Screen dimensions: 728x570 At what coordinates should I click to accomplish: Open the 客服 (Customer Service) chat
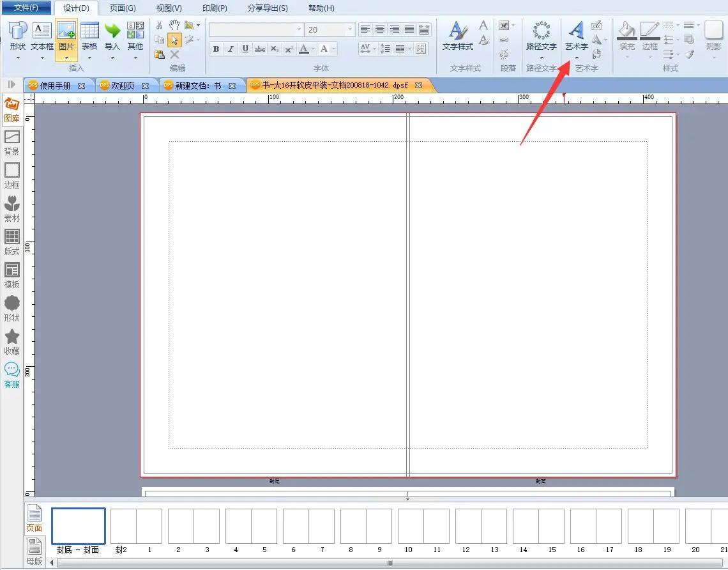tap(11, 375)
